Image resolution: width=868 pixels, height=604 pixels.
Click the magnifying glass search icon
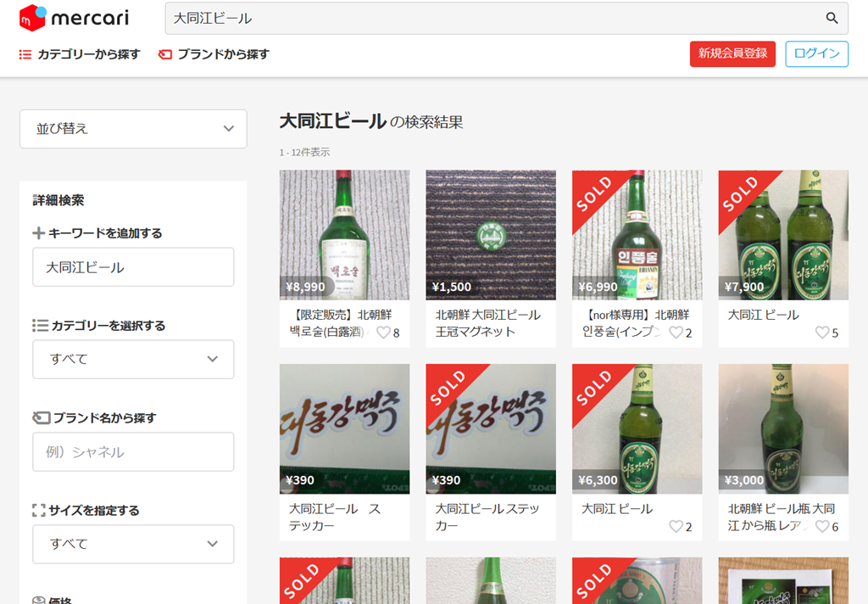click(832, 18)
